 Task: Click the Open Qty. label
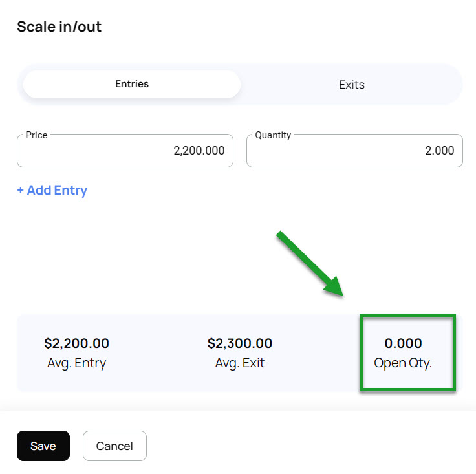(x=403, y=363)
